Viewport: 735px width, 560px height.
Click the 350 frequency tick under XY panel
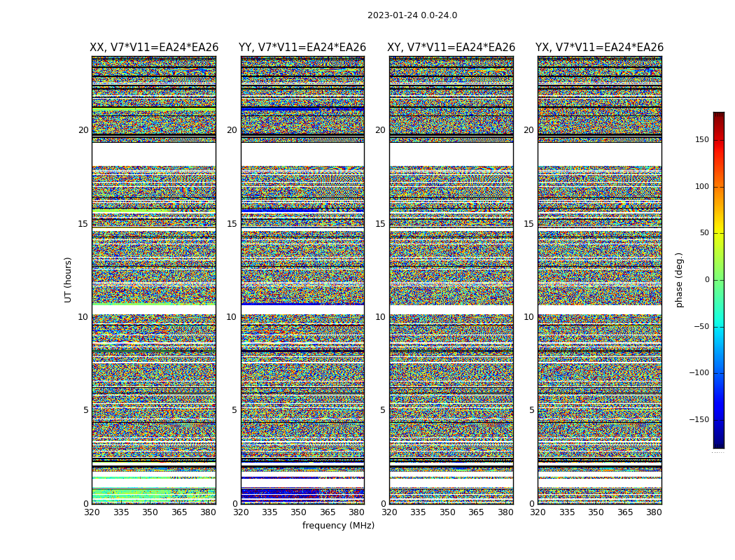click(447, 512)
